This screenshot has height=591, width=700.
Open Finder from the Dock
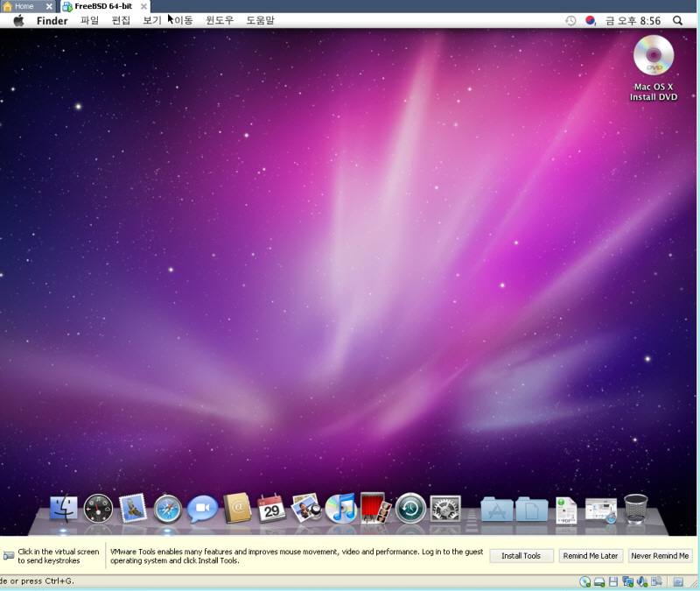pyautogui.click(x=63, y=509)
